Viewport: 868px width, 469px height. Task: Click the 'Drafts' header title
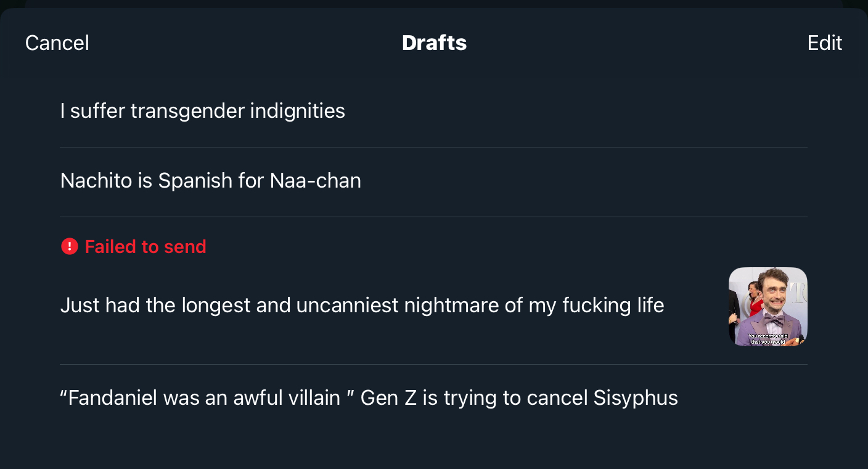tap(434, 43)
